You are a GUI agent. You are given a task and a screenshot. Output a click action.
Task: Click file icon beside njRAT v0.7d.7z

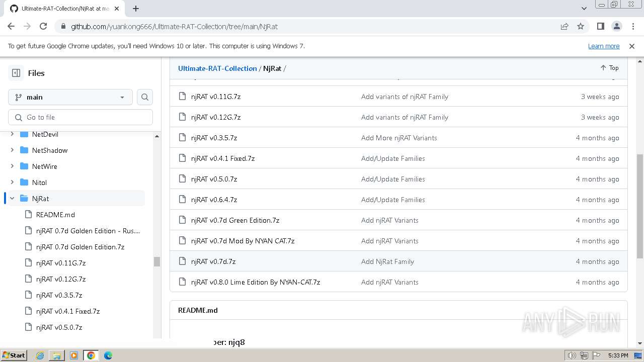(182, 261)
